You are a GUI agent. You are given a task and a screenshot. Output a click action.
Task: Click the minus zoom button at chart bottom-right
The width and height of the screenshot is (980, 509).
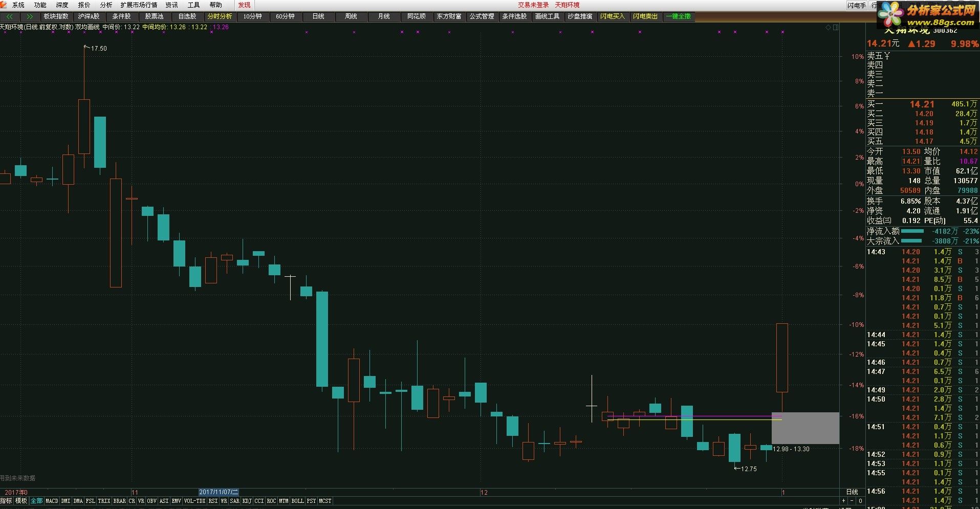(852, 501)
